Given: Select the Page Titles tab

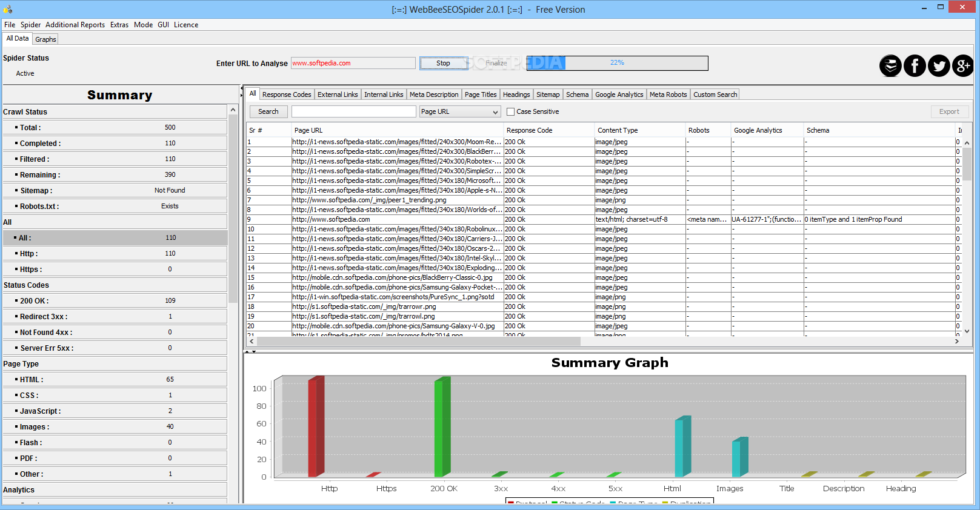Looking at the screenshot, I should tap(481, 94).
